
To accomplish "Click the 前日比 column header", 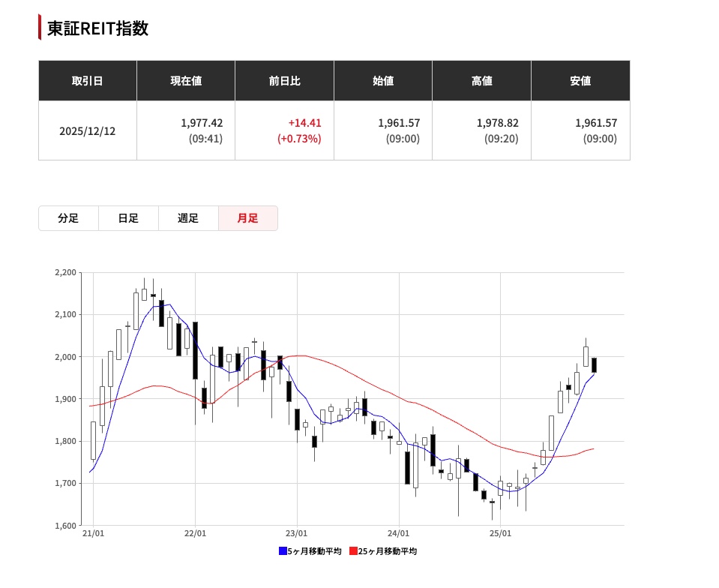I will [x=284, y=81].
